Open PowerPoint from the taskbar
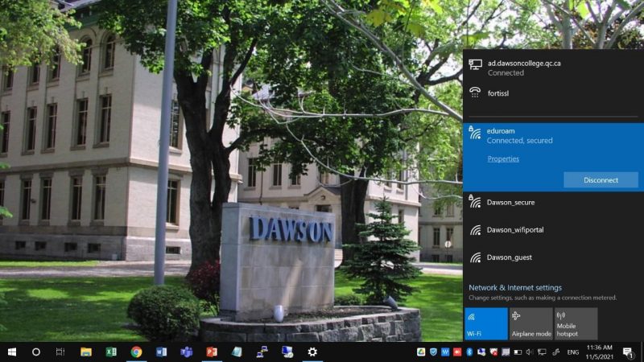The height and width of the screenshot is (362, 644). coord(212,352)
